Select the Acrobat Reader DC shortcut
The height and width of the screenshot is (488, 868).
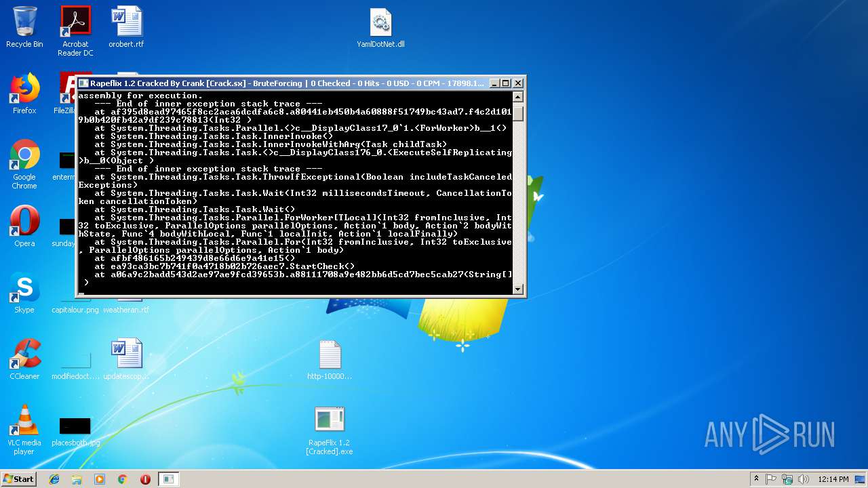tap(75, 31)
